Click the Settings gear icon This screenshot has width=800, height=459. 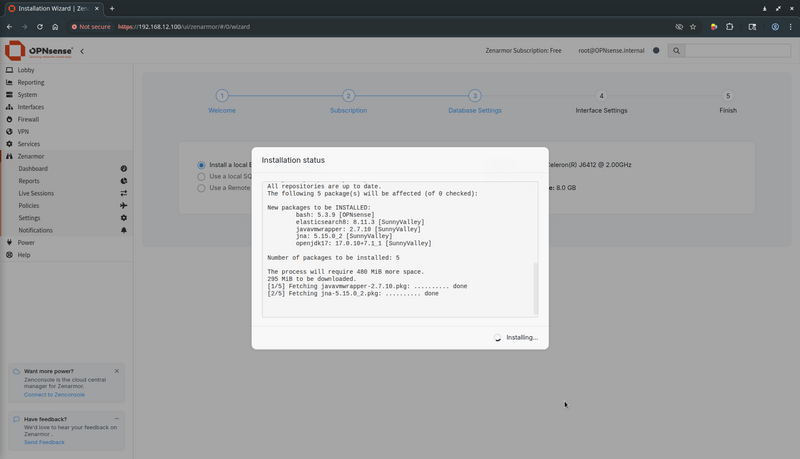123,218
